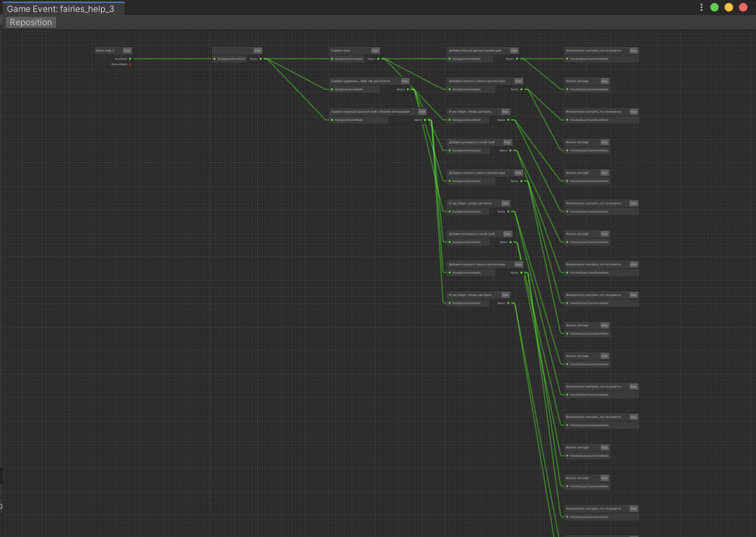Click Сорвать одуванчик node's input port

tap(332, 89)
